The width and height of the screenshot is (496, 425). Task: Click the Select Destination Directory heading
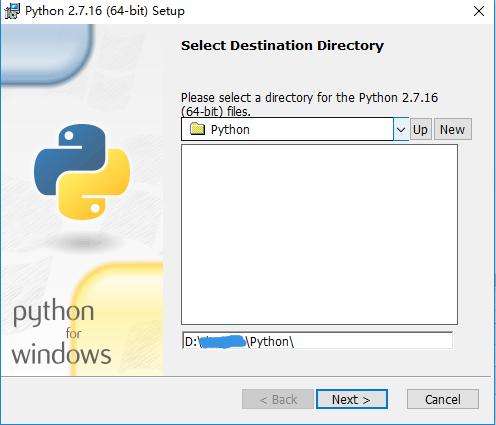pos(282,46)
